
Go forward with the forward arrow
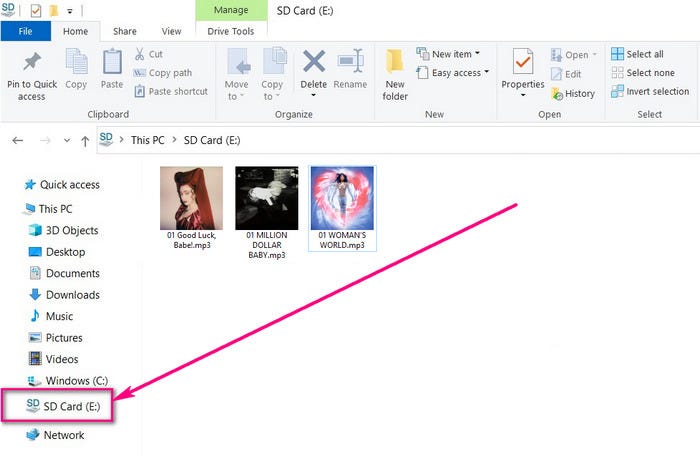coord(45,141)
